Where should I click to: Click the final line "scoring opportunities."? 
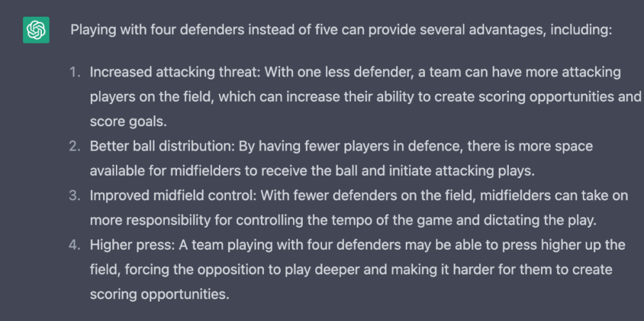[x=160, y=295]
